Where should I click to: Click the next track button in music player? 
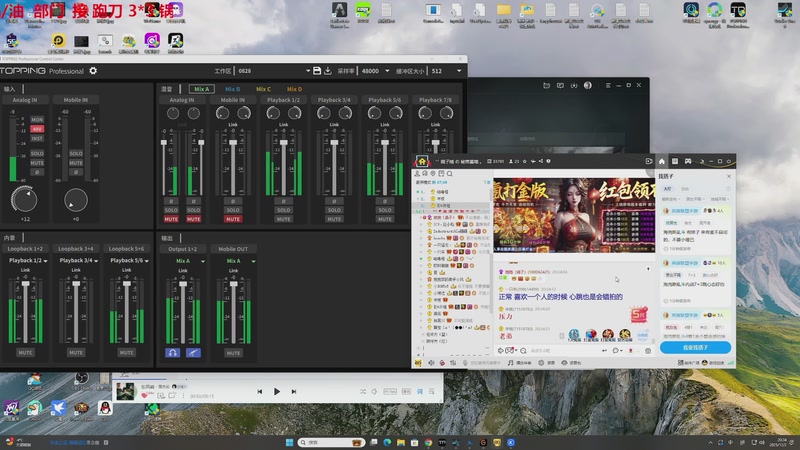pyautogui.click(x=294, y=391)
